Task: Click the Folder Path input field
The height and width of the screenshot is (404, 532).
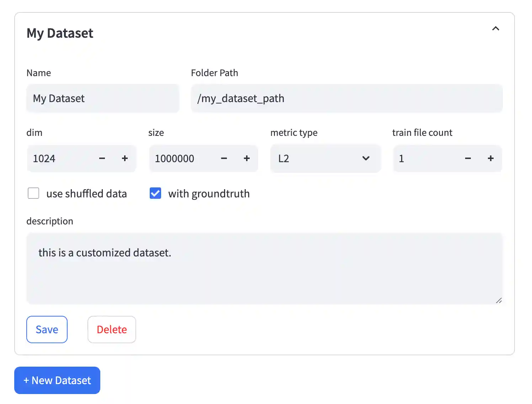Action: coord(346,99)
